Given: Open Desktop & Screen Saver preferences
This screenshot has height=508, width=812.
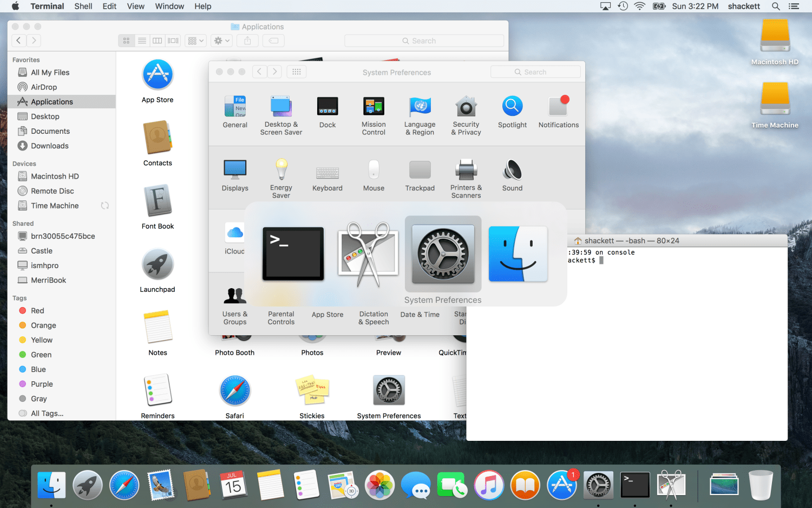Looking at the screenshot, I should pos(281,115).
